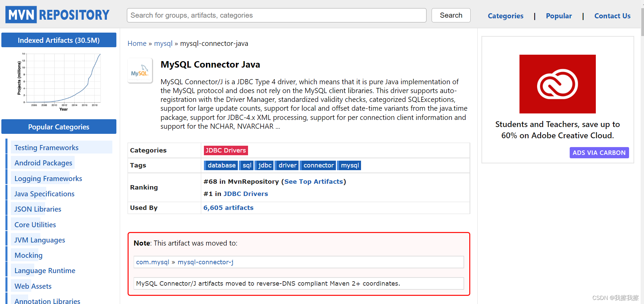
Task: Open mysql-connector-j artifact link
Action: (206, 262)
